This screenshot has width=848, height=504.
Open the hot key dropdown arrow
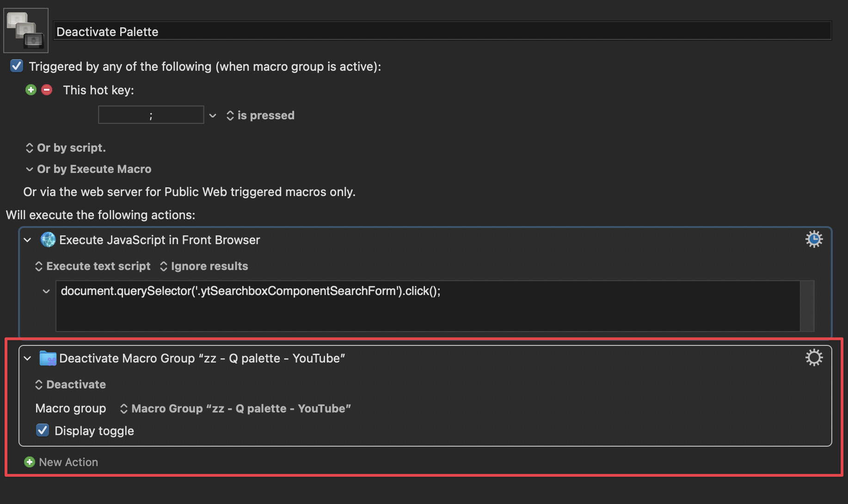point(213,116)
